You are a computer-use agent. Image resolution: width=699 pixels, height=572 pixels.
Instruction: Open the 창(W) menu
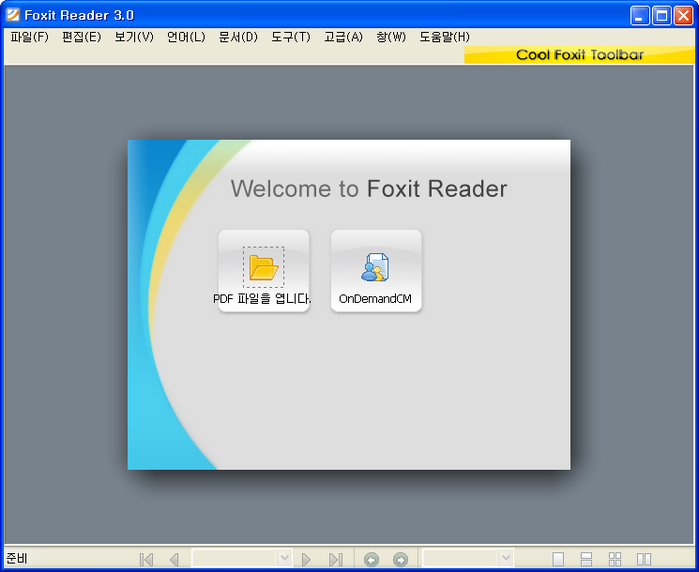391,37
